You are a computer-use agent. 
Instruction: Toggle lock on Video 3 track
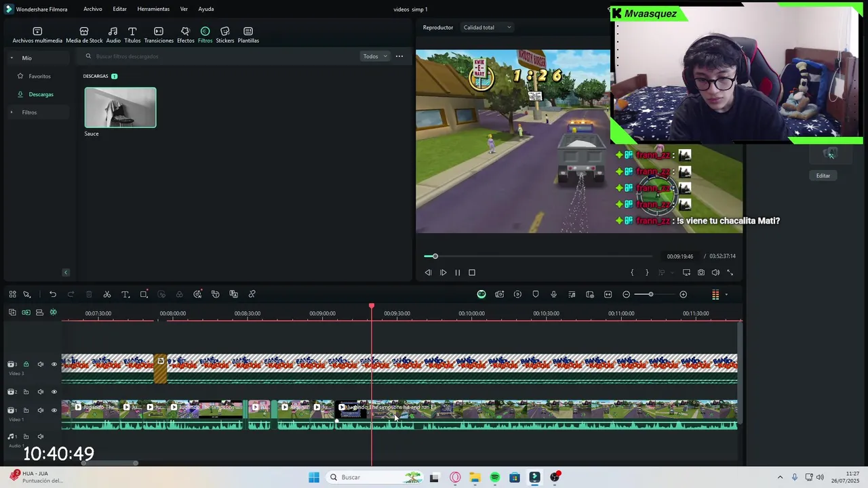pyautogui.click(x=26, y=365)
